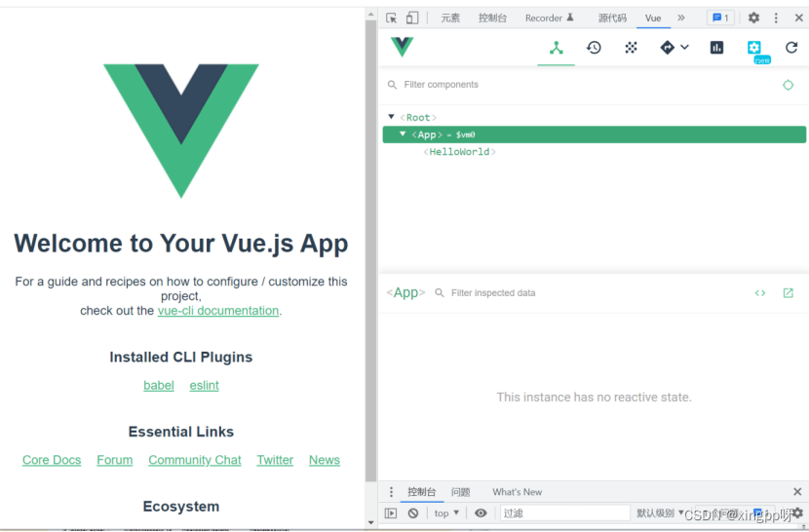809x532 pixels.
Task: Open the Components tree view icon
Action: (557, 48)
